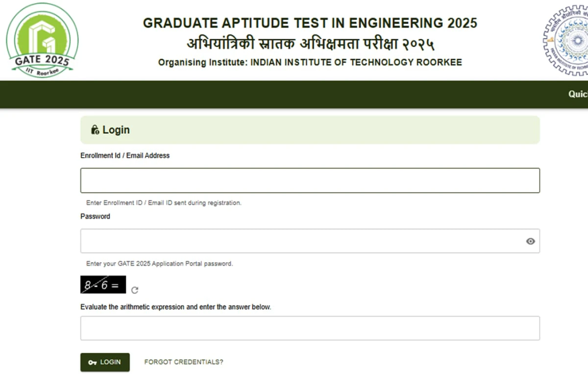Click the "Password" field label
Image resolution: width=588 pixels, height=392 pixels.
[95, 217]
